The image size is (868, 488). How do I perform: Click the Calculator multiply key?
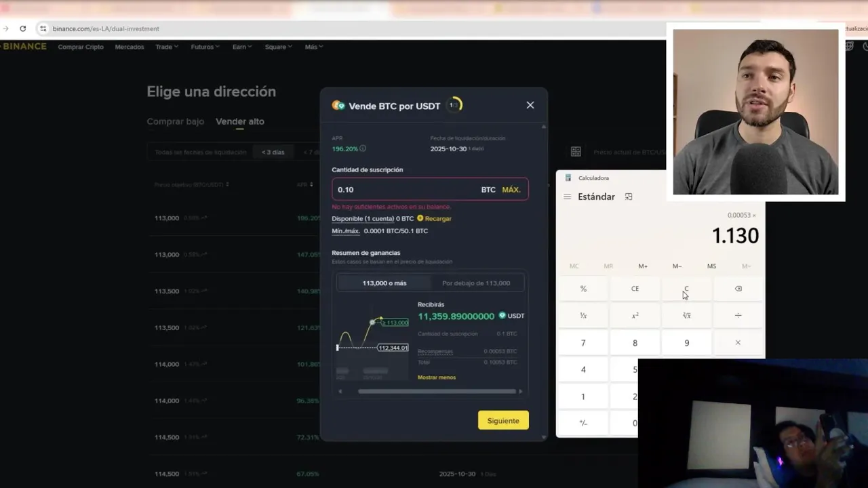click(738, 343)
